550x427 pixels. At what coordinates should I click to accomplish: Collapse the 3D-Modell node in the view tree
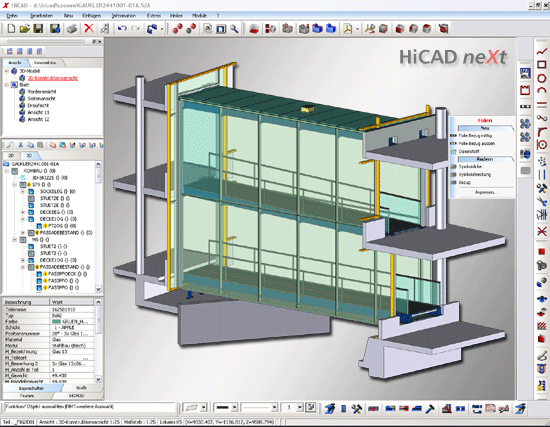[6, 71]
